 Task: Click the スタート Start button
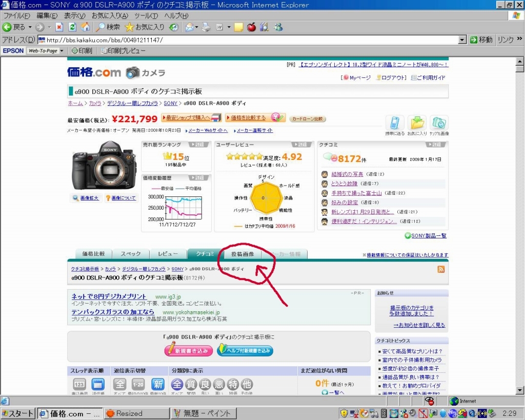point(18,413)
